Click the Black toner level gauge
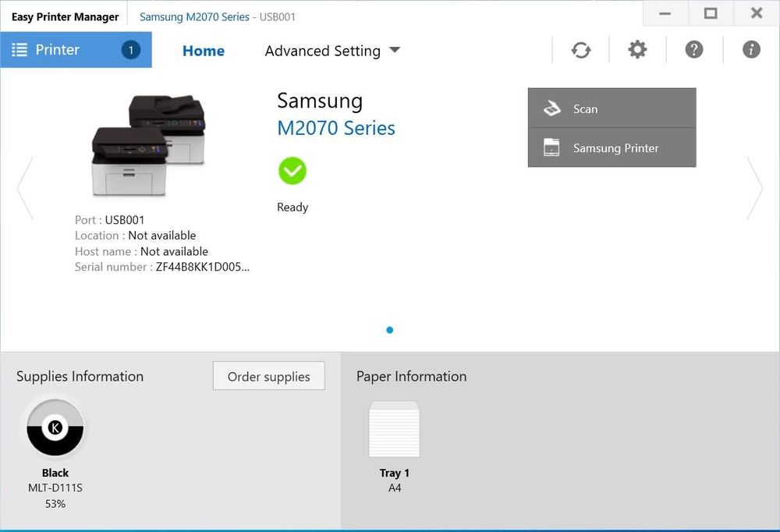Viewport: 780px width, 532px height. pos(55,427)
